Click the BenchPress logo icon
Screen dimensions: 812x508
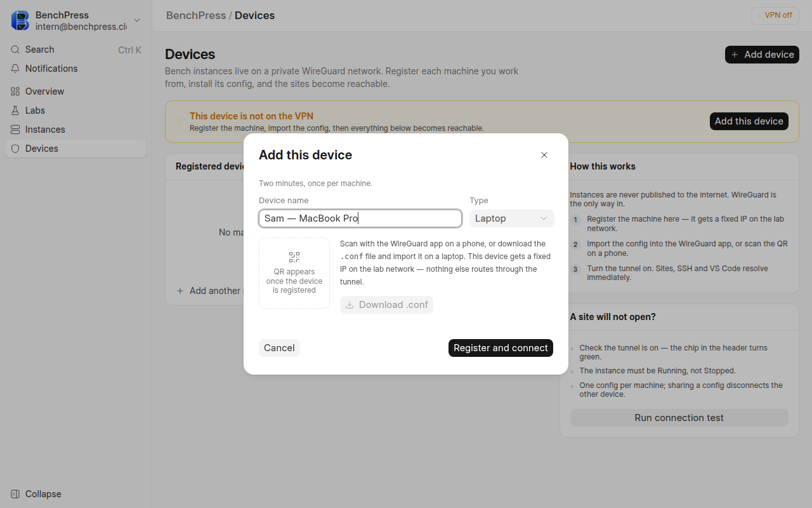[20, 20]
